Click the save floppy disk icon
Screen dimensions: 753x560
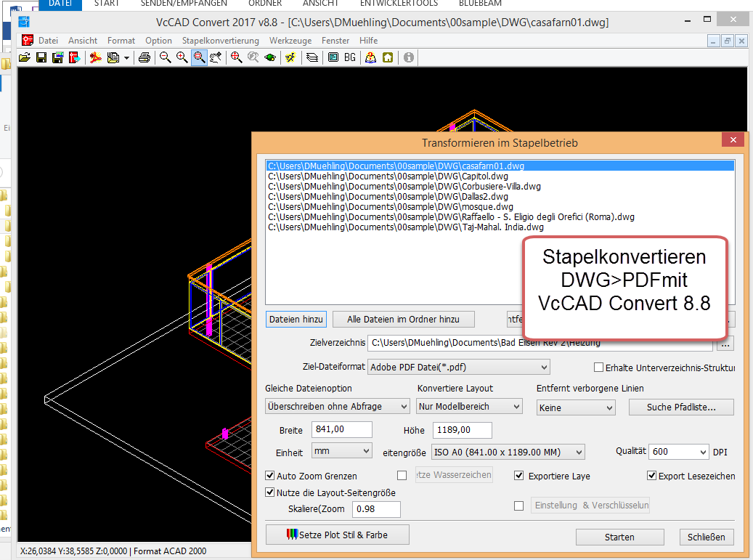pos(41,57)
